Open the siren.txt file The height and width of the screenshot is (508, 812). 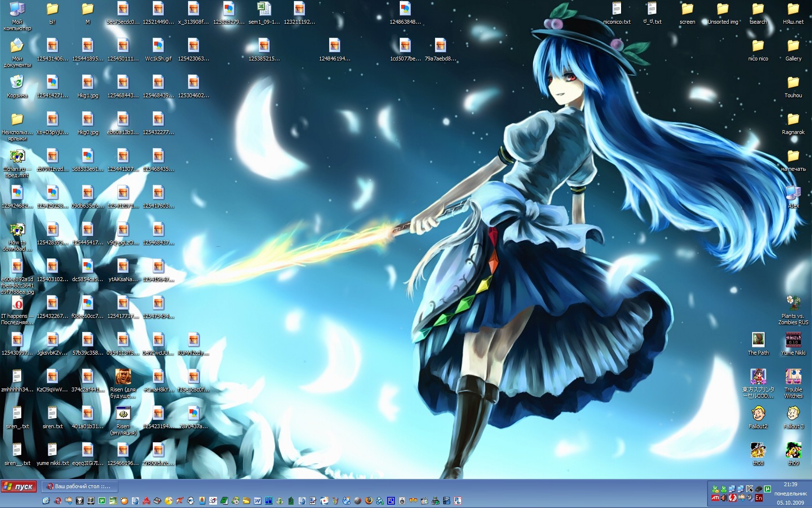pos(52,417)
